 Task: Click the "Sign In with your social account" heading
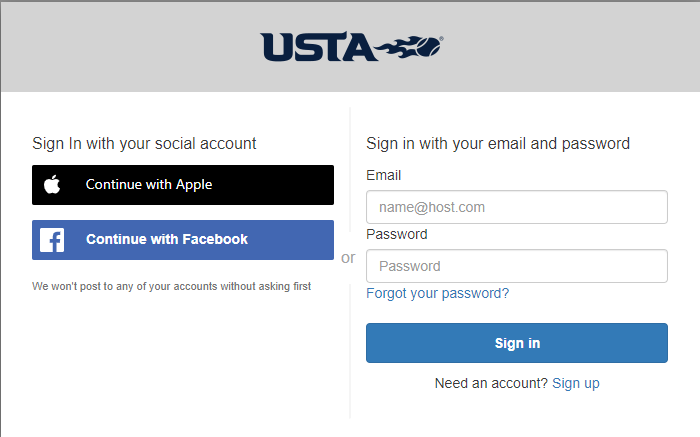click(x=144, y=144)
